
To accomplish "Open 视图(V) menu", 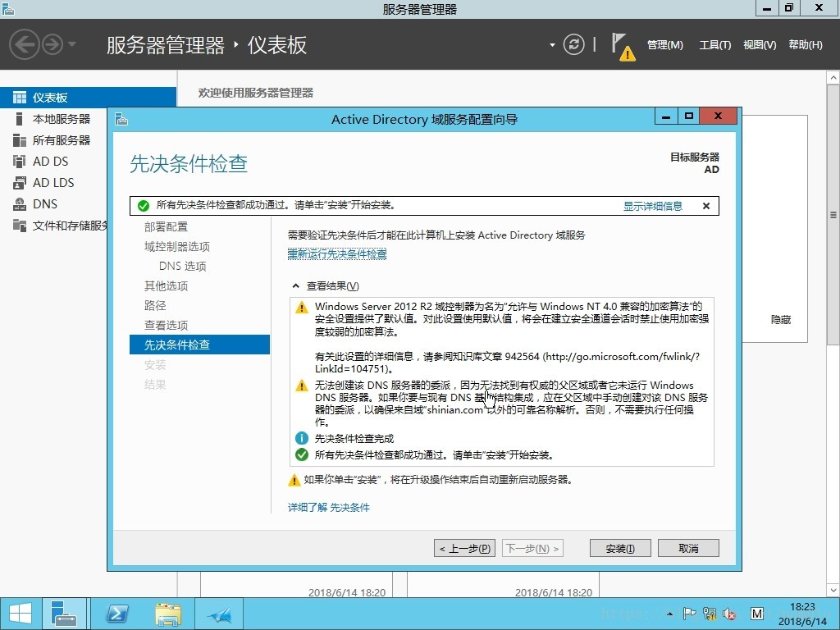I will point(760,45).
